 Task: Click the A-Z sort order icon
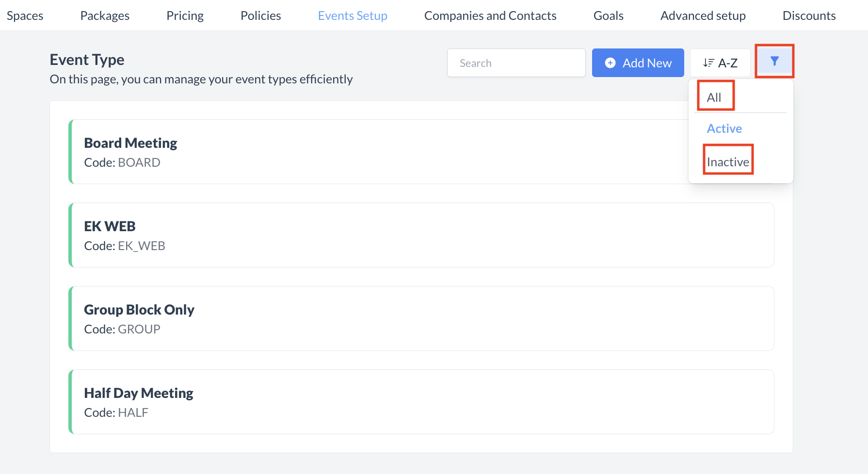click(x=708, y=63)
